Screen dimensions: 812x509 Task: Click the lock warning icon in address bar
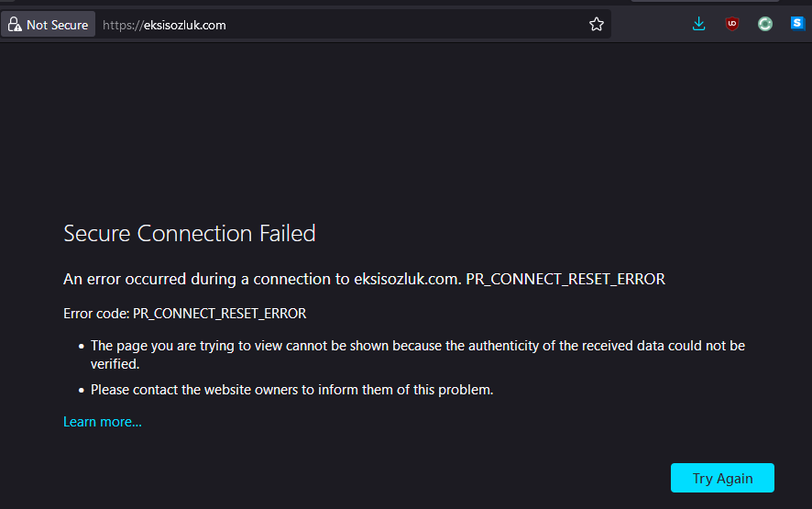[15, 25]
